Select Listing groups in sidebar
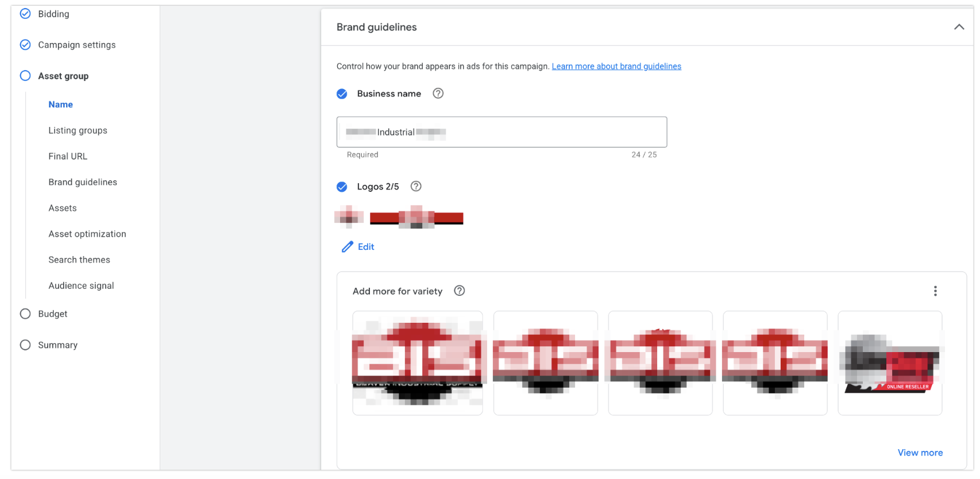 click(78, 130)
